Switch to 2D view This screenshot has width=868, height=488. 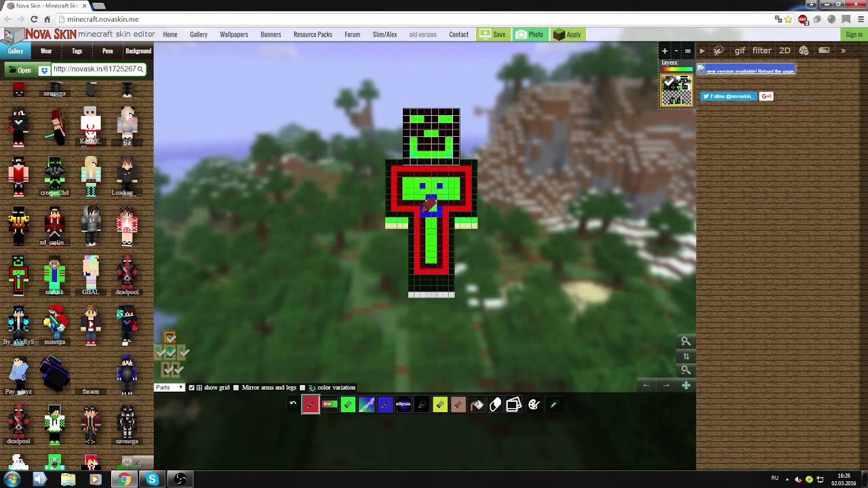click(x=785, y=51)
